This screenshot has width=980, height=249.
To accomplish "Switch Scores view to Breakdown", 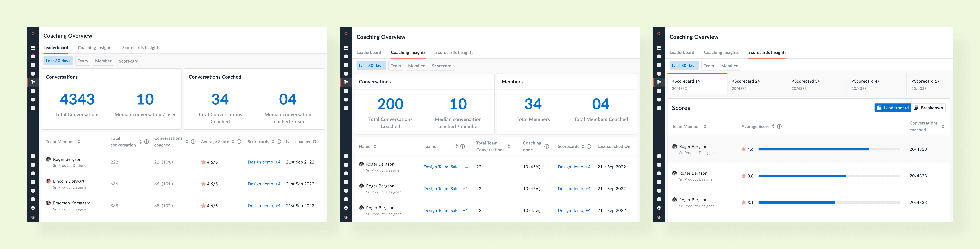I will pyautogui.click(x=928, y=108).
